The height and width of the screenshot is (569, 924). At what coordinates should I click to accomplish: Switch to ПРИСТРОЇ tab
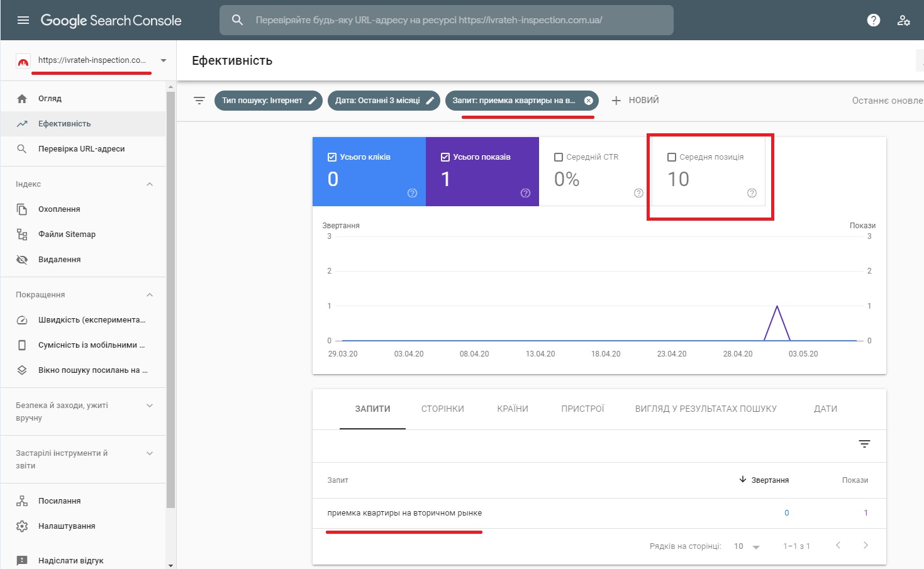(x=582, y=409)
